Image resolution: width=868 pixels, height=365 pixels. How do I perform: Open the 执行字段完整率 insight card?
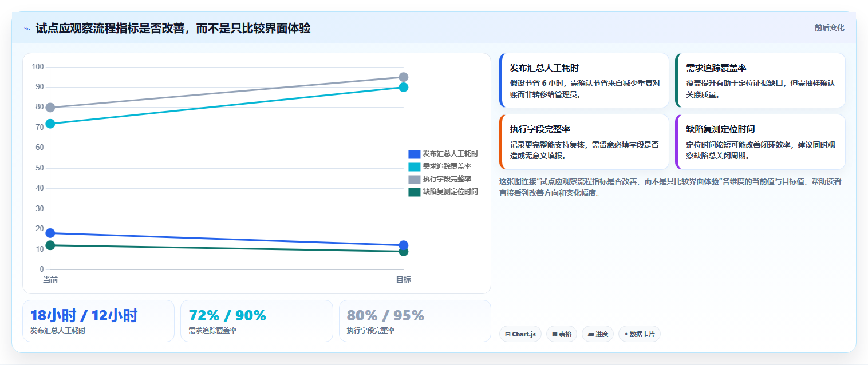[584, 142]
